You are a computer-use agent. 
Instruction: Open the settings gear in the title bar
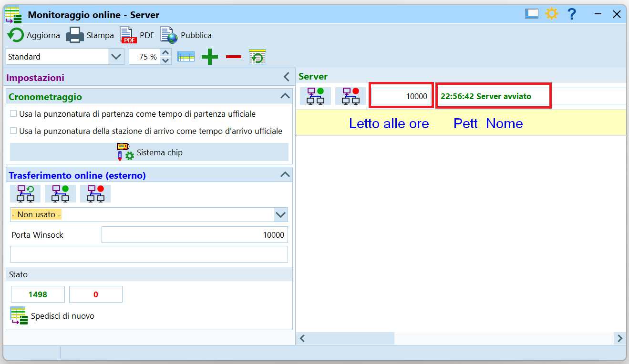coord(552,14)
